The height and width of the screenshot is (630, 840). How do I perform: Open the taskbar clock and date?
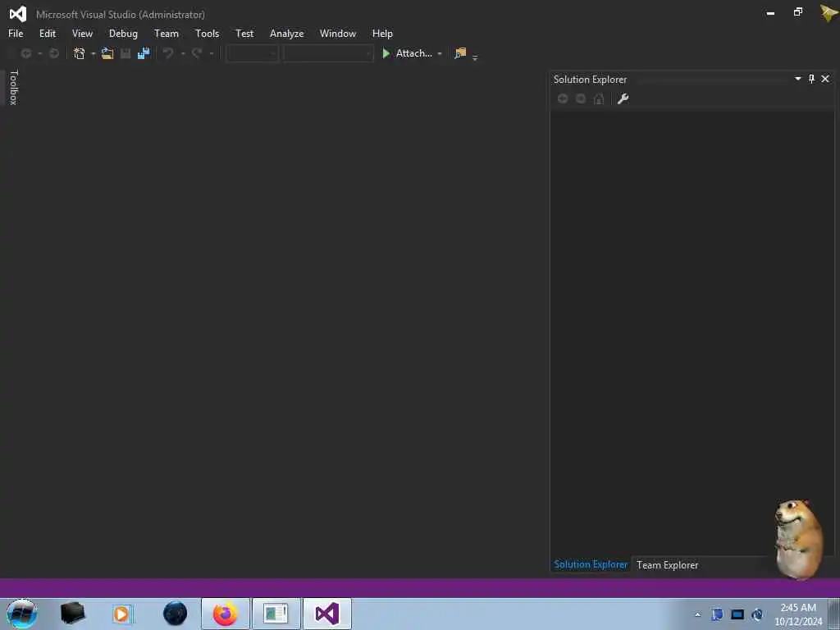click(798, 614)
